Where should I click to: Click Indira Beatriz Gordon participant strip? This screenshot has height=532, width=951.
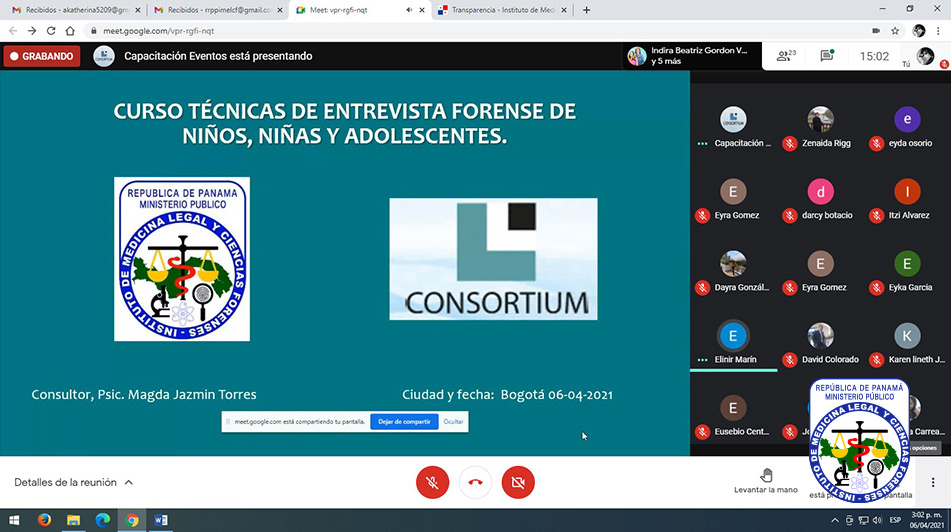pyautogui.click(x=691, y=56)
